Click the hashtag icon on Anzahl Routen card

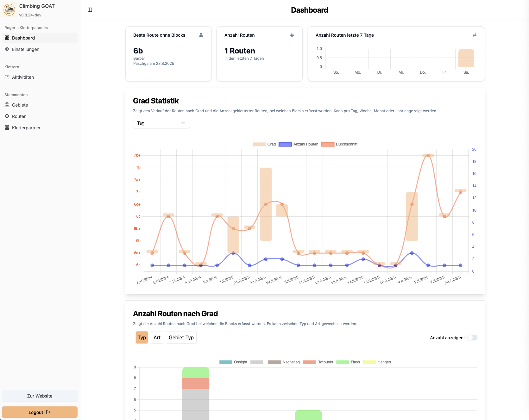pos(292,35)
